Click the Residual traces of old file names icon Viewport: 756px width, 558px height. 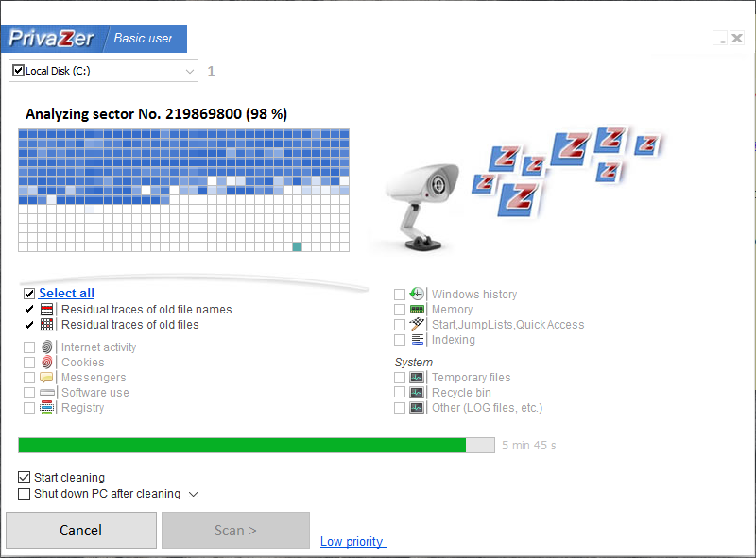click(x=46, y=310)
